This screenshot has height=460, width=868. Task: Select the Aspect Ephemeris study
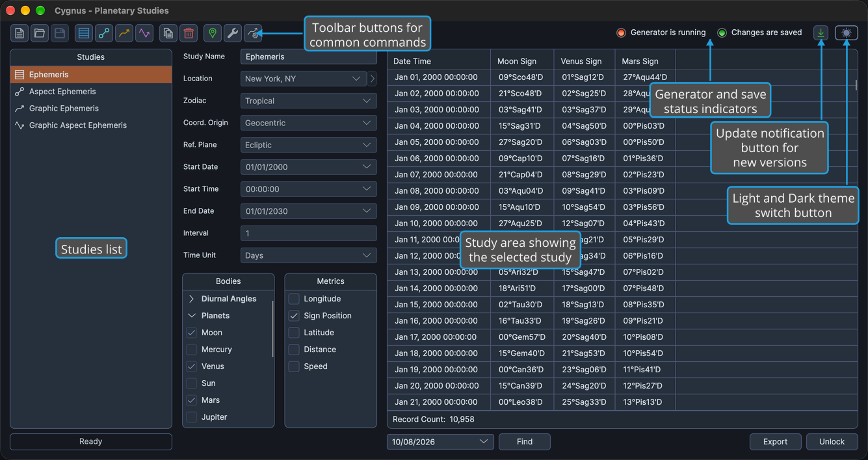point(91,92)
